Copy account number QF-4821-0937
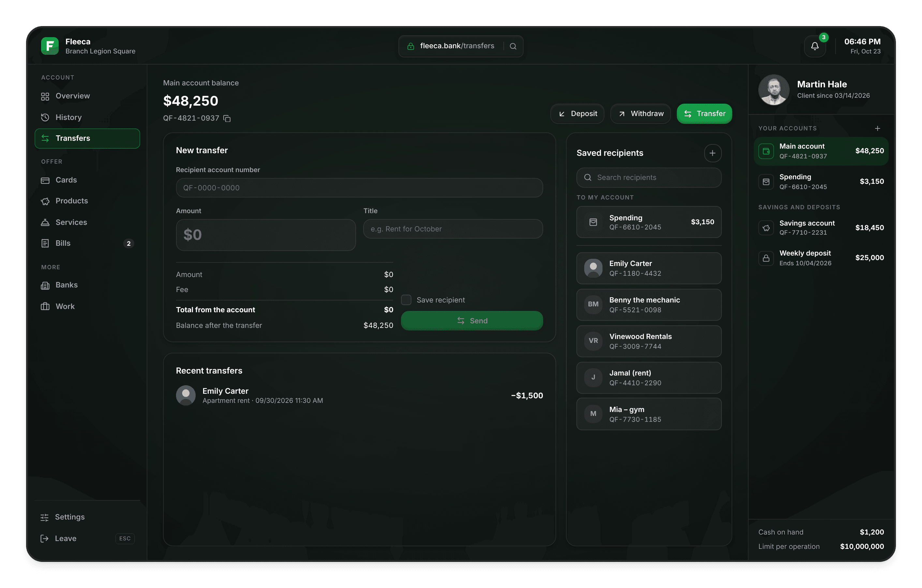This screenshot has height=588, width=922. point(227,118)
